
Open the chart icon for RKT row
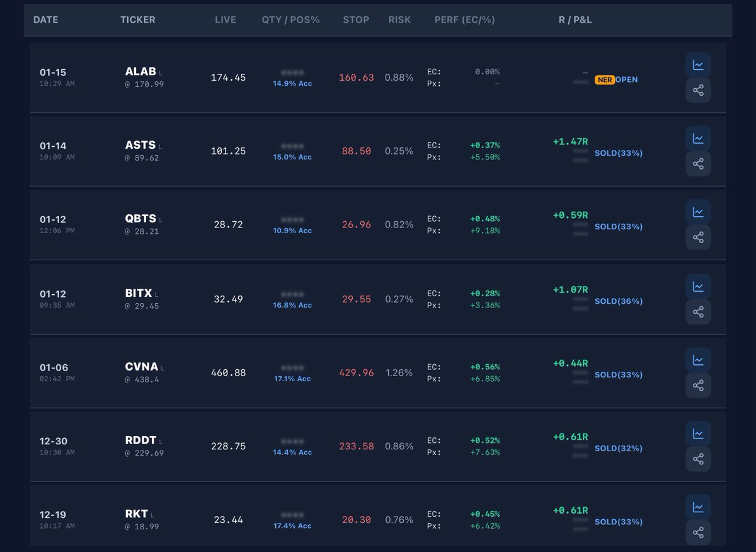(x=698, y=507)
